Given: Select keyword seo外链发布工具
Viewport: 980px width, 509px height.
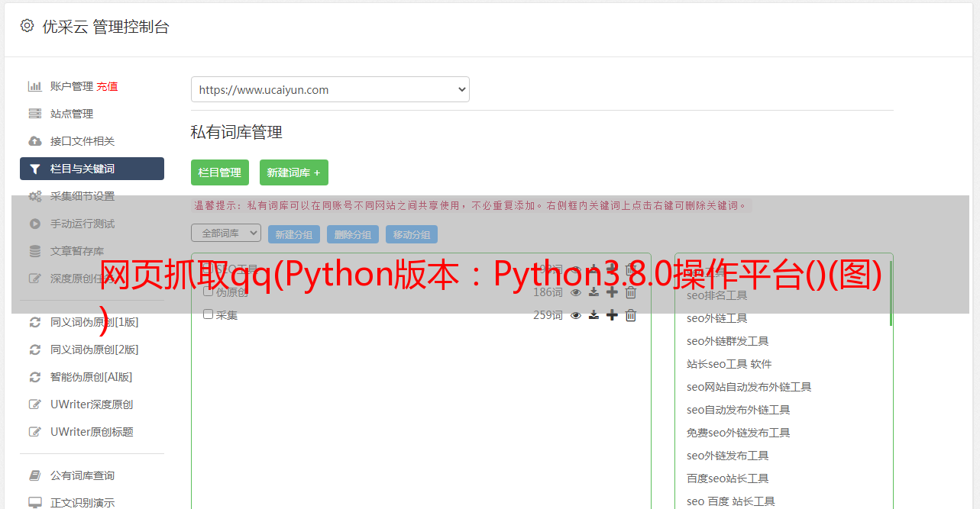Looking at the screenshot, I should 728,456.
